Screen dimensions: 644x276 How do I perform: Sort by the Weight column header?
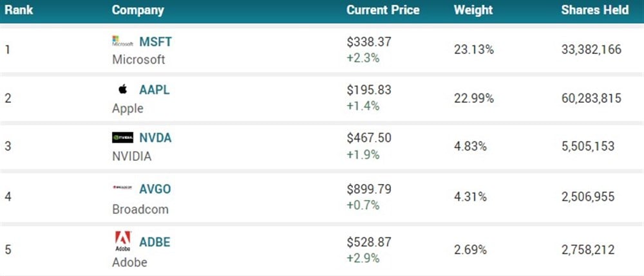click(x=473, y=10)
